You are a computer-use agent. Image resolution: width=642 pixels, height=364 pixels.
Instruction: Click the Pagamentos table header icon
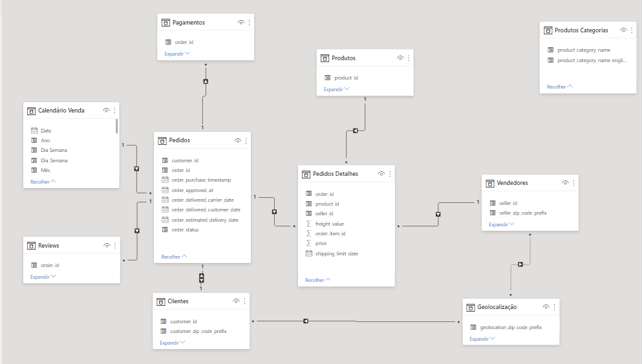[166, 23]
